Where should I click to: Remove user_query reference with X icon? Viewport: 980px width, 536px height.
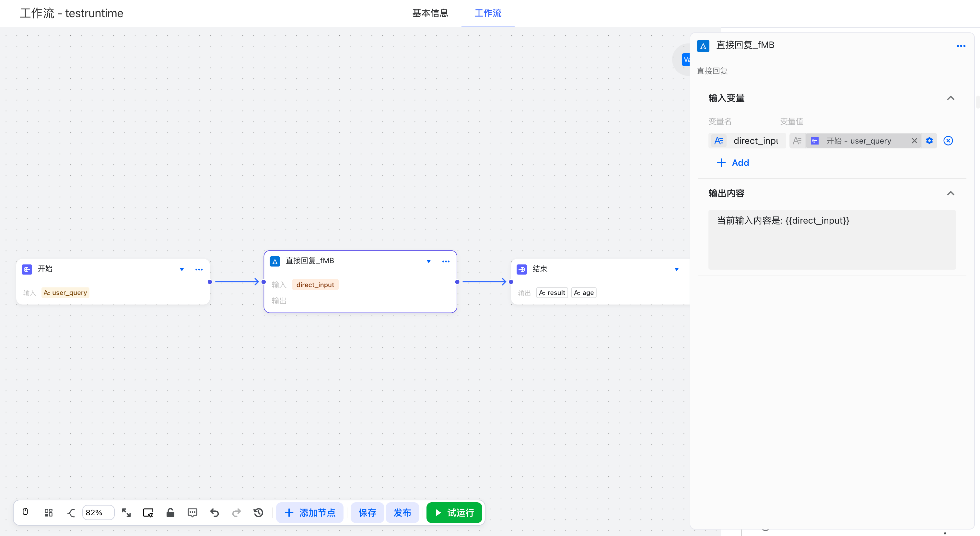[x=914, y=141]
